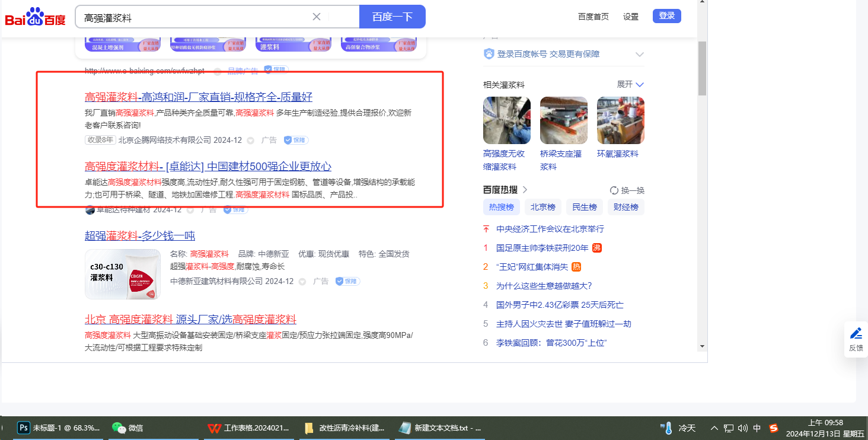The height and width of the screenshot is (440, 868).
Task: Switch to Photoshop 未标题-1 in taskbar
Action: pyautogui.click(x=58, y=428)
